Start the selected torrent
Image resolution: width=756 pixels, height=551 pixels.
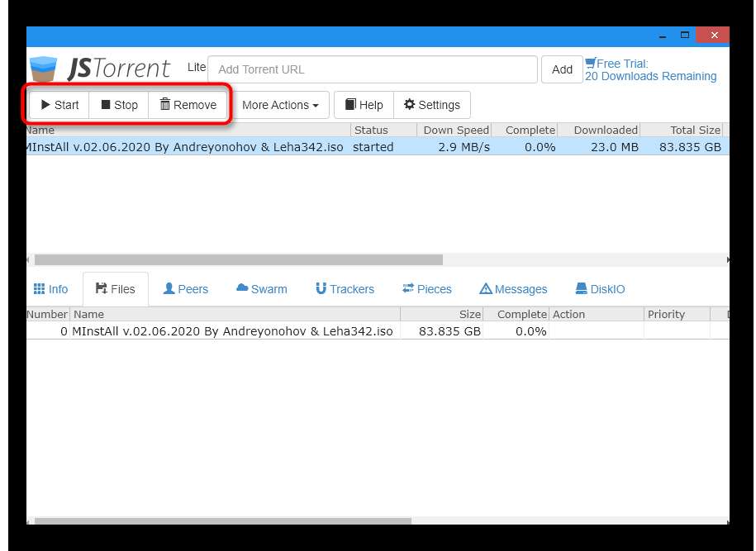pyautogui.click(x=59, y=105)
